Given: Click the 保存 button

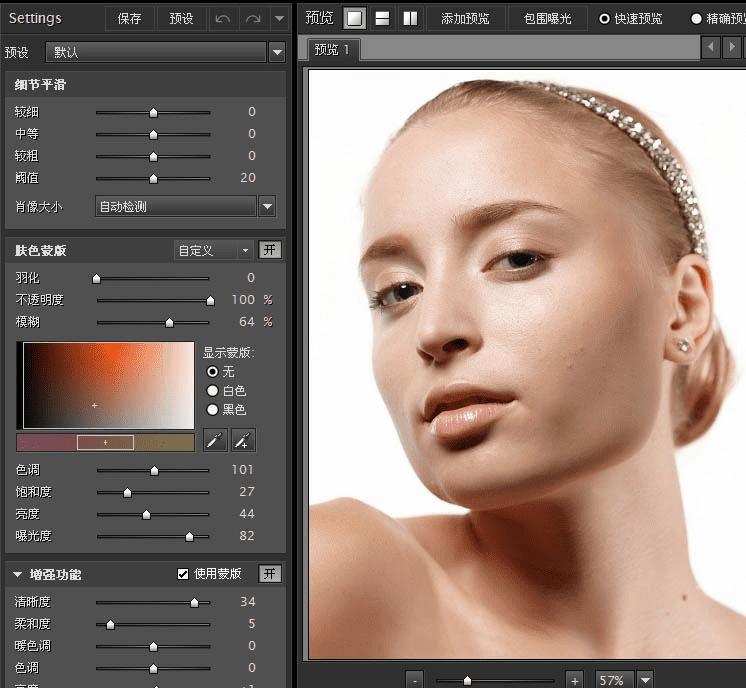Looking at the screenshot, I should coord(129,18).
